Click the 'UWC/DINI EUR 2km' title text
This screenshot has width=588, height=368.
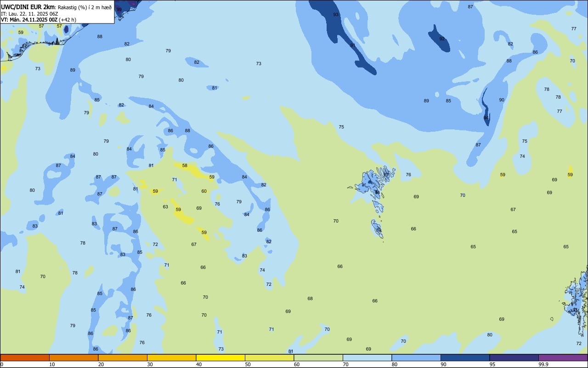point(28,7)
